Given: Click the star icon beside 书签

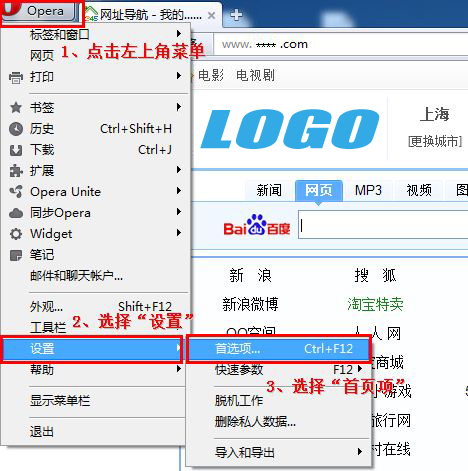Looking at the screenshot, I should pos(16,107).
